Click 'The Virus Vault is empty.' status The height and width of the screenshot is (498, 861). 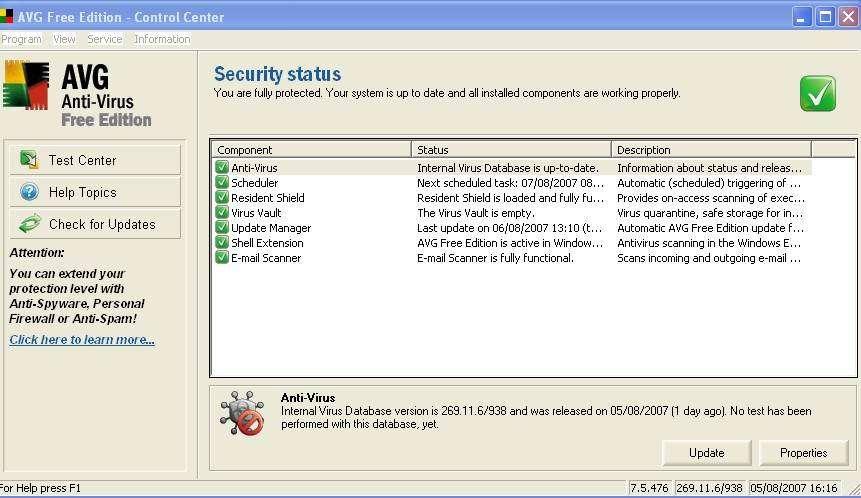476,213
